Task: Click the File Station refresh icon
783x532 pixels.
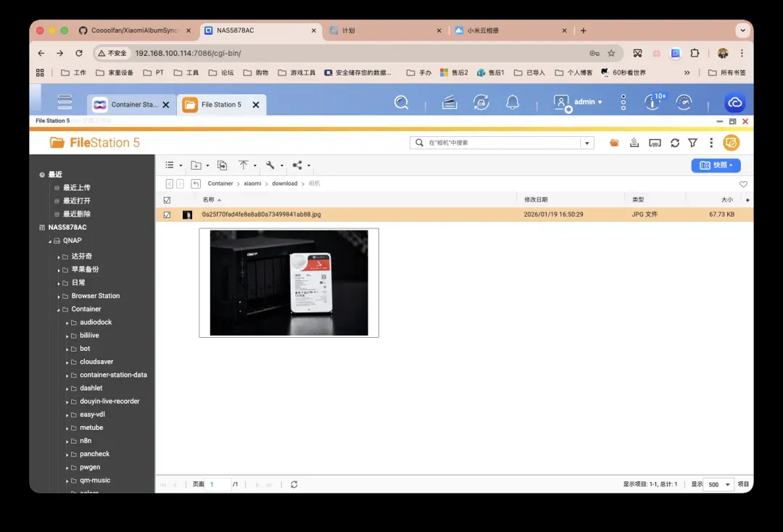Action: pos(674,143)
